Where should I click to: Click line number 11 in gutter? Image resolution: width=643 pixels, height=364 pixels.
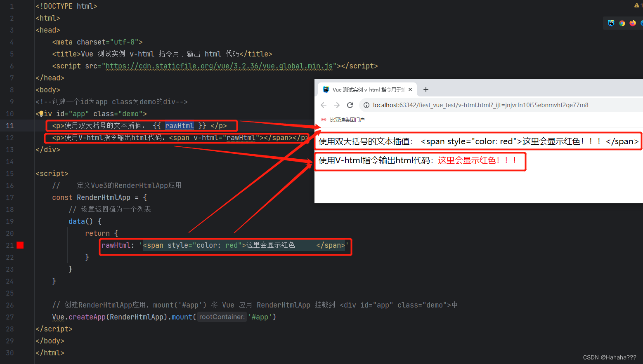pyautogui.click(x=10, y=126)
